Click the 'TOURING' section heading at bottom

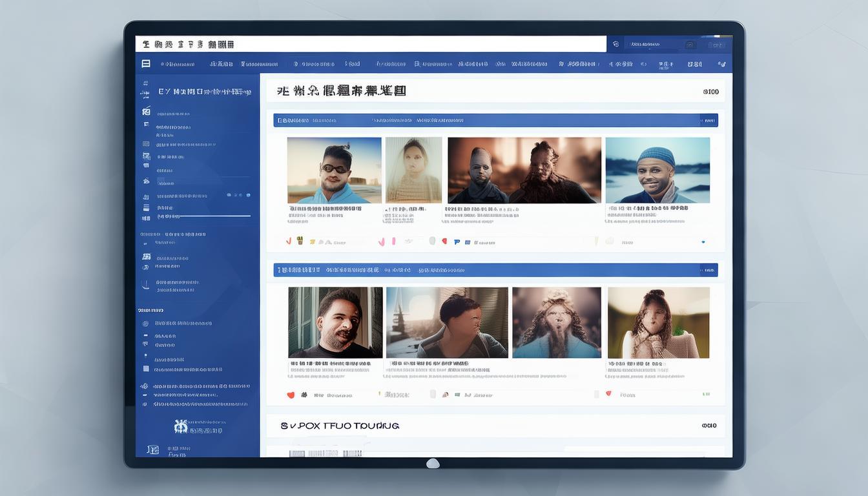point(340,426)
